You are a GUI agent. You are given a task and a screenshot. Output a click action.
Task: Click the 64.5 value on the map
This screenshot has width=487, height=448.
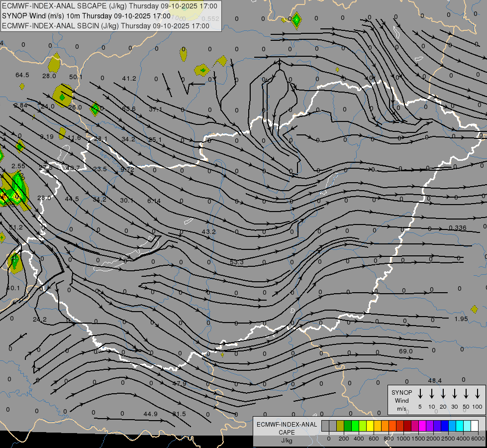tap(22, 75)
